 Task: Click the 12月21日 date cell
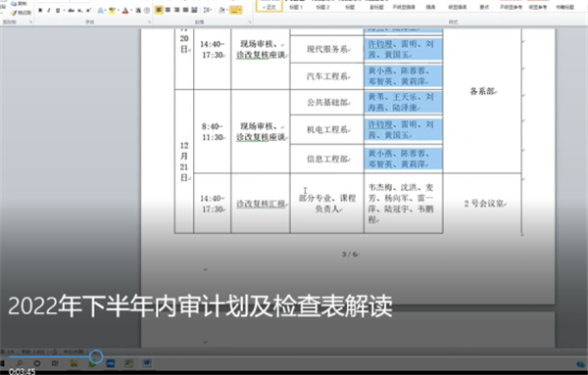pos(184,162)
